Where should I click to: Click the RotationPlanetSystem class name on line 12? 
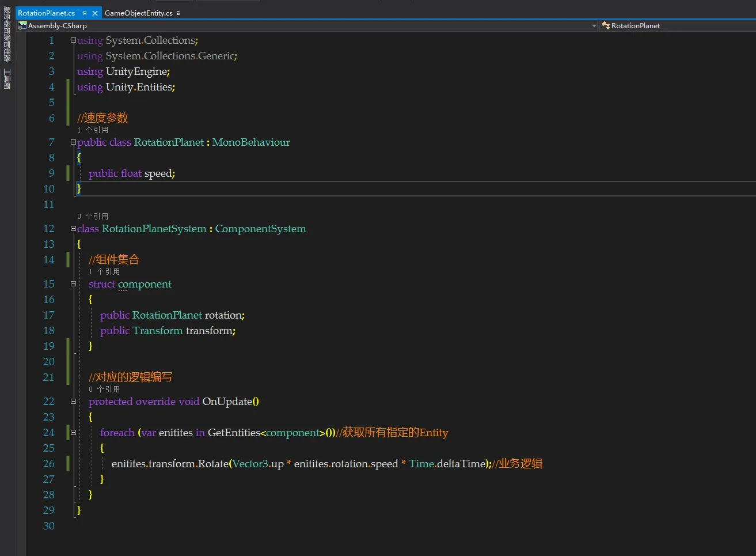point(154,229)
